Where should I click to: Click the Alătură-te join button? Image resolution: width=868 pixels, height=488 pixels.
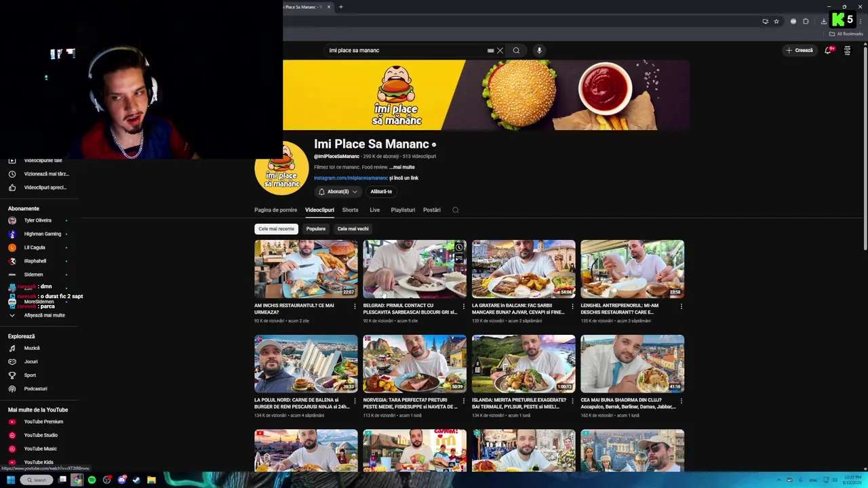pos(381,192)
